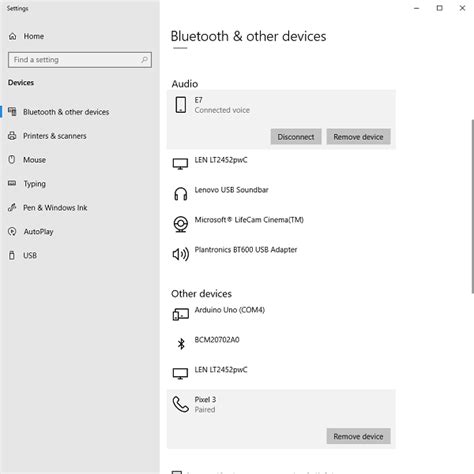474x474 pixels.
Task: Click the Paired status under Pixel 3
Action: pos(205,410)
